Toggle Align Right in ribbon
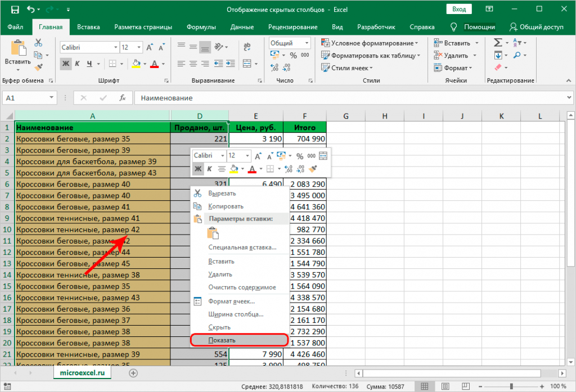 205,64
